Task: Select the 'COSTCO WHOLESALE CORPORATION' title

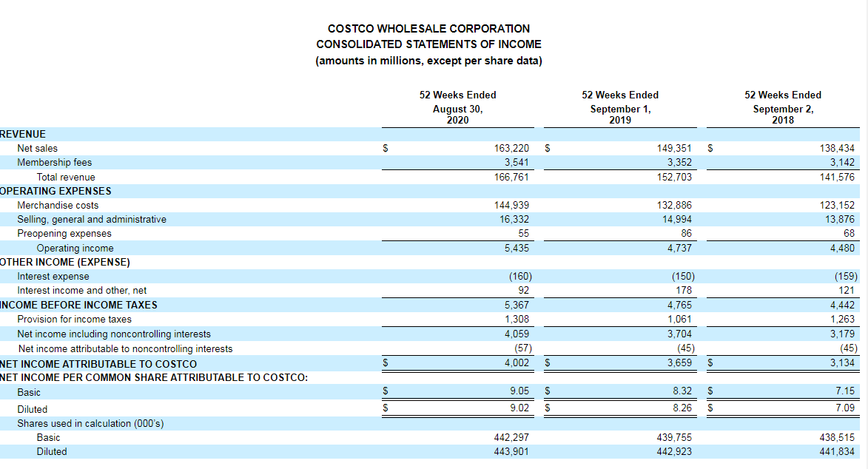Action: 428,28
